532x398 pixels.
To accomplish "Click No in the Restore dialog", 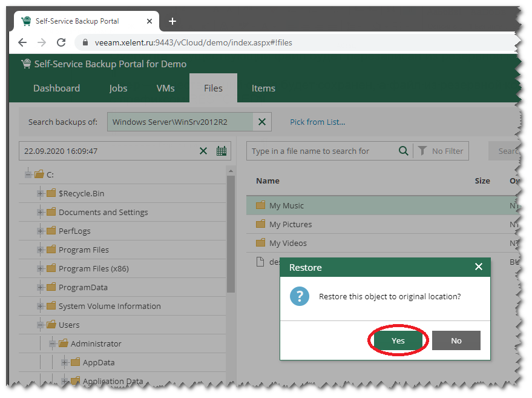I will coord(456,340).
